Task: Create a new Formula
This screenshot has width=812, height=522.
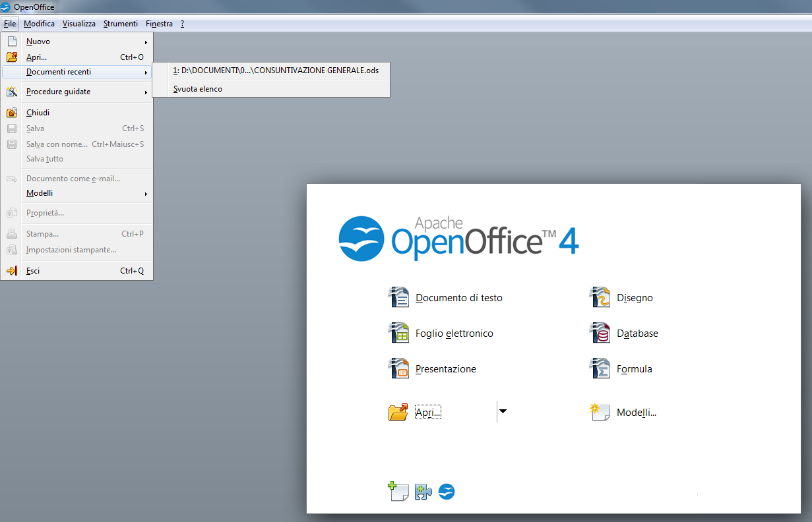Action: click(635, 369)
